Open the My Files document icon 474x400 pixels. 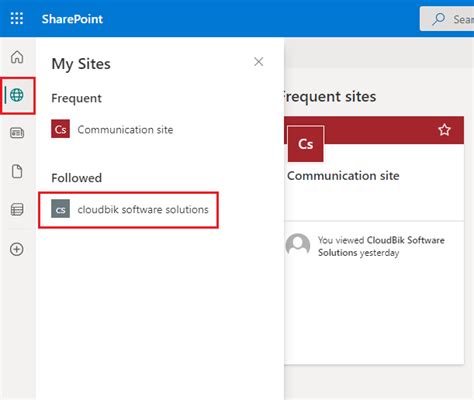(x=17, y=172)
